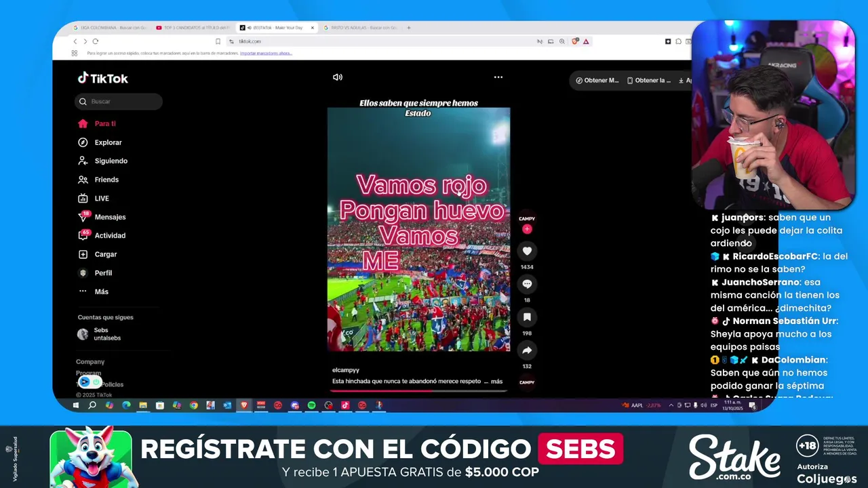
Task: Open the Company footer link
Action: point(90,362)
